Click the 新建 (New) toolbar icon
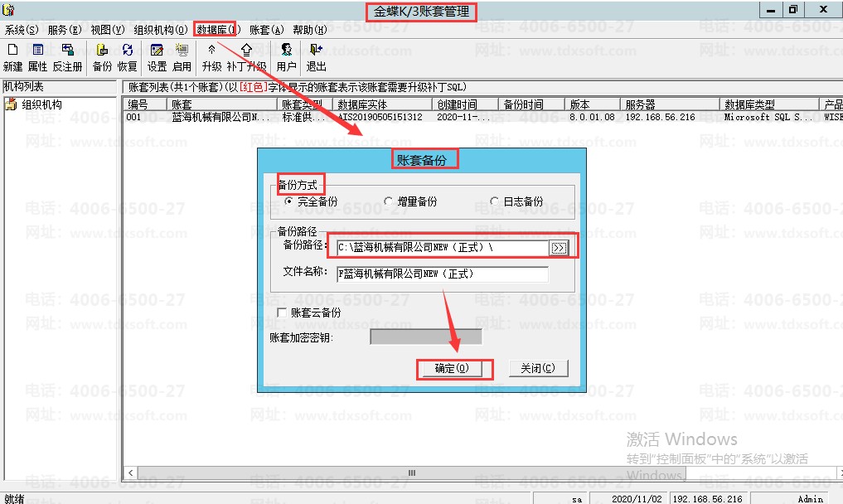The height and width of the screenshot is (504, 843). pos(12,50)
